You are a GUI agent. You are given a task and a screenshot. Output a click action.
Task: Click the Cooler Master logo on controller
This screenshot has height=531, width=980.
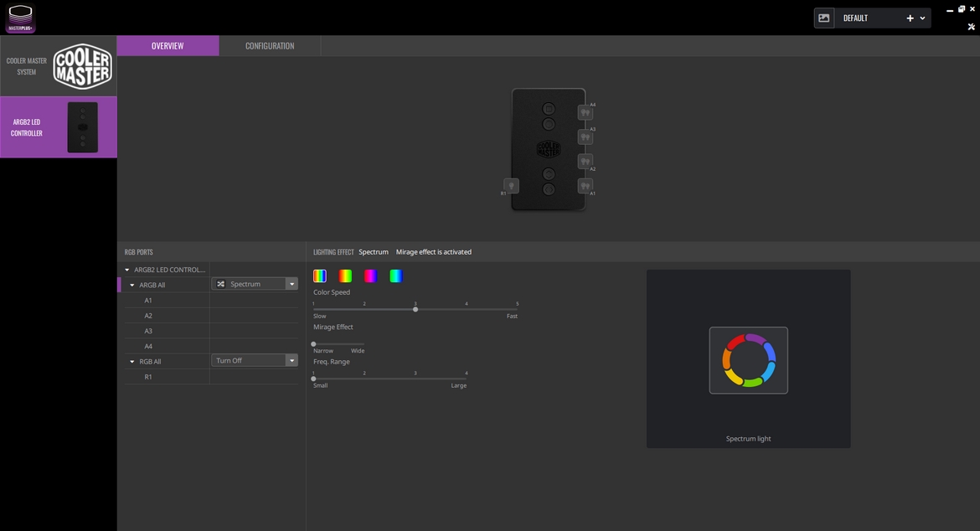click(548, 149)
